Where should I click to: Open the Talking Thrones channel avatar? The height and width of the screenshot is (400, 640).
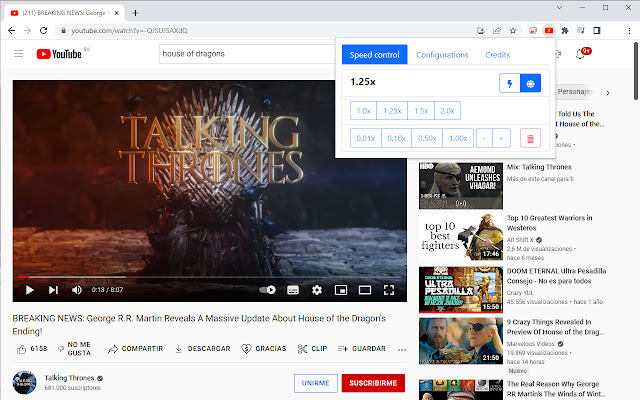(x=24, y=382)
